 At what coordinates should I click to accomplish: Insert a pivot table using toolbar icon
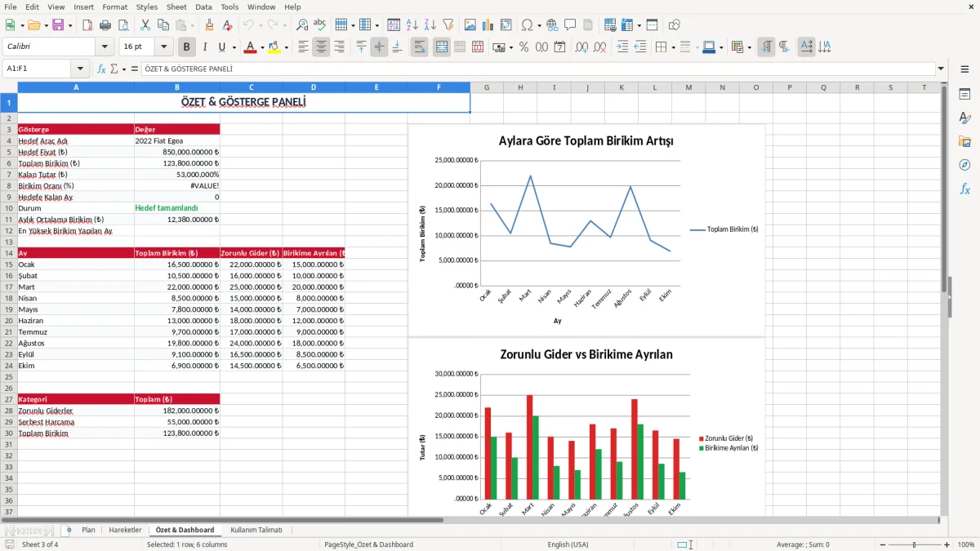click(x=506, y=25)
